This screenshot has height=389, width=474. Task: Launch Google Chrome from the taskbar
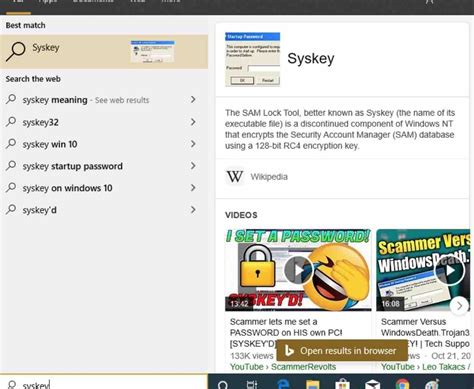402,384
